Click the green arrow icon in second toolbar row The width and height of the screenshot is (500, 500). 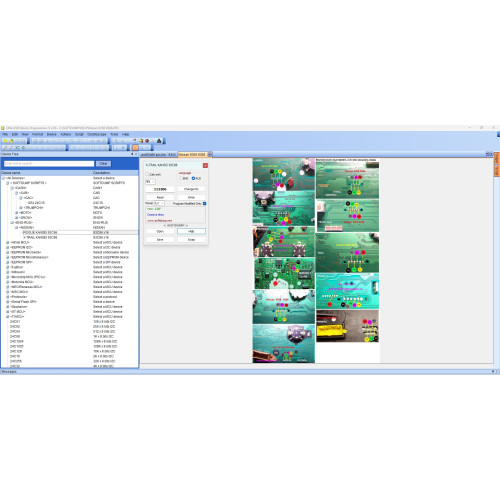[x=24, y=147]
